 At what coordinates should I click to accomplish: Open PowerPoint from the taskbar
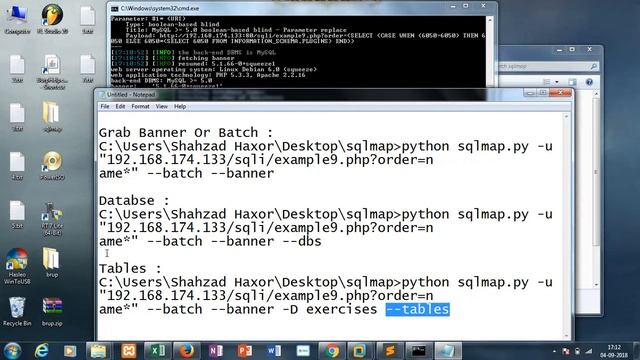pyautogui.click(x=245, y=351)
